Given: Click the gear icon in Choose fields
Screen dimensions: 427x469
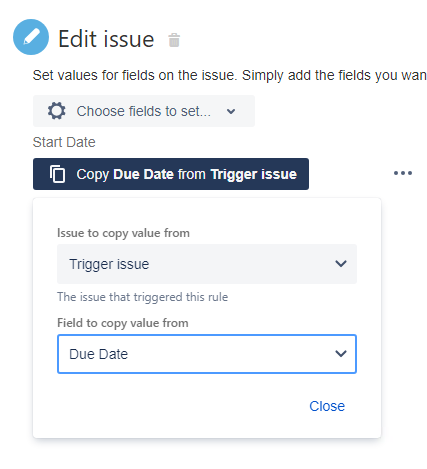Looking at the screenshot, I should (56, 111).
